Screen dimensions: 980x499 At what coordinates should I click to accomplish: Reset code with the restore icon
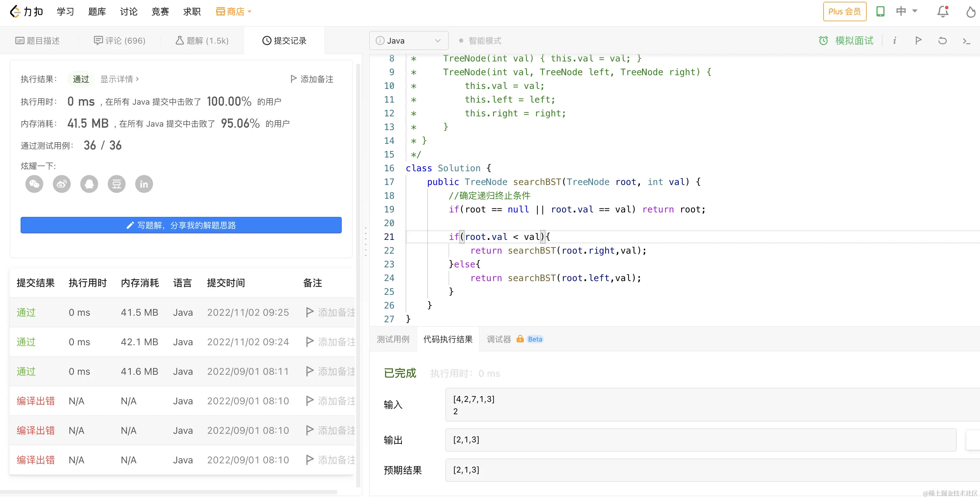tap(942, 40)
